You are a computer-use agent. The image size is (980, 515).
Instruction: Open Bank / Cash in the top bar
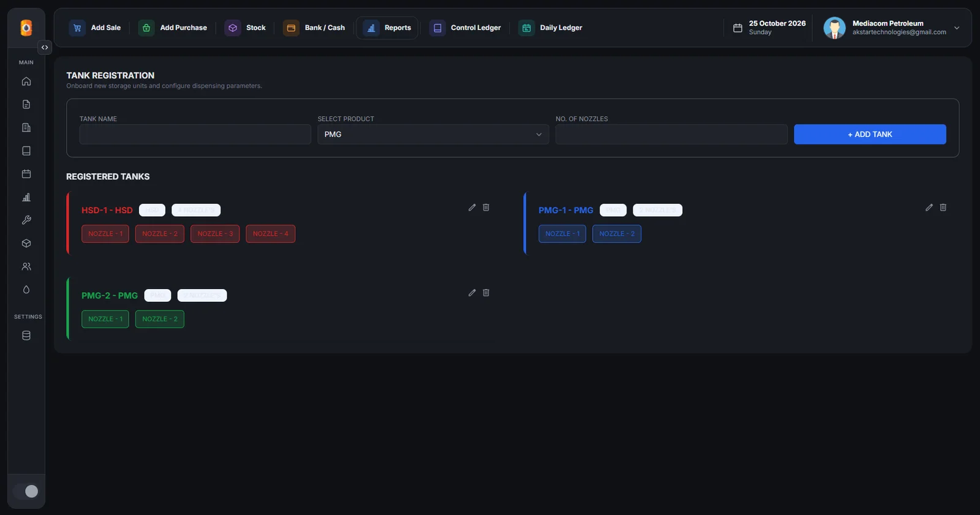(314, 28)
